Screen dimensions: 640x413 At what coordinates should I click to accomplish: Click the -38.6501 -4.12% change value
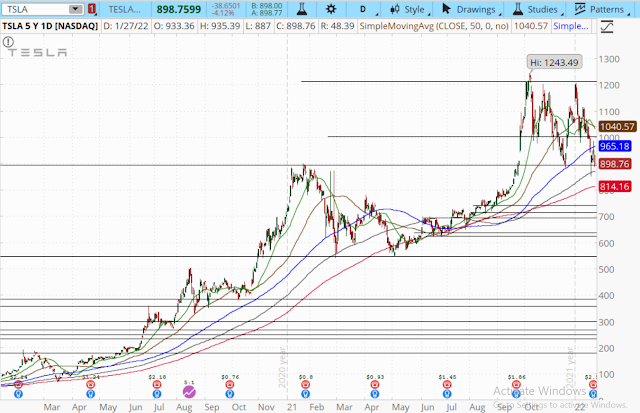pos(226,9)
